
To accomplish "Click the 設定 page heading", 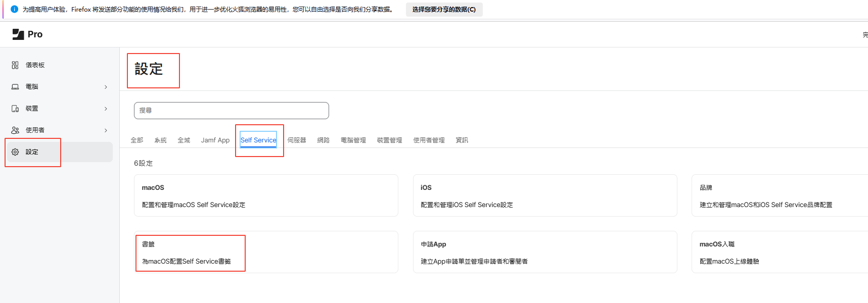I will pyautogui.click(x=149, y=69).
